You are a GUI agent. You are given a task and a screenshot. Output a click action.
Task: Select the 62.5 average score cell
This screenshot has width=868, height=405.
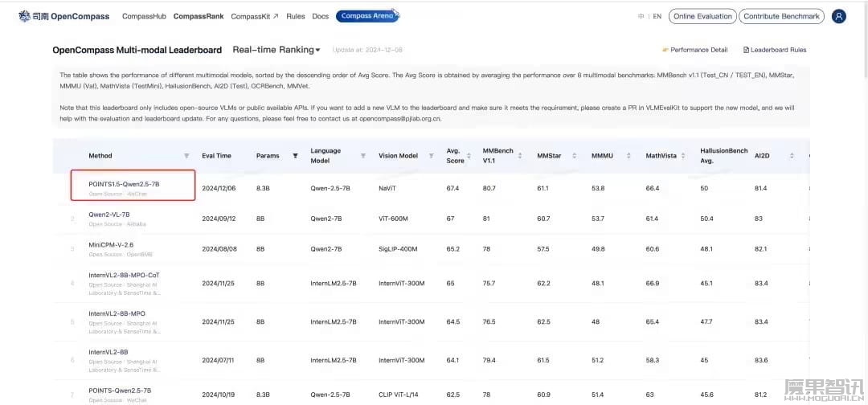click(452, 395)
